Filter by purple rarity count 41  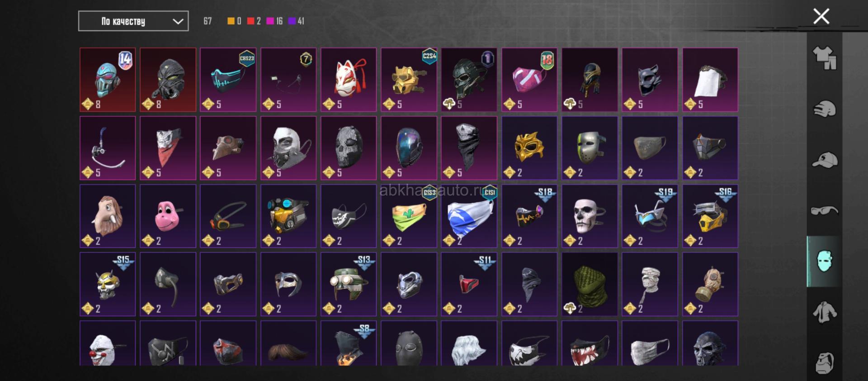click(x=297, y=21)
